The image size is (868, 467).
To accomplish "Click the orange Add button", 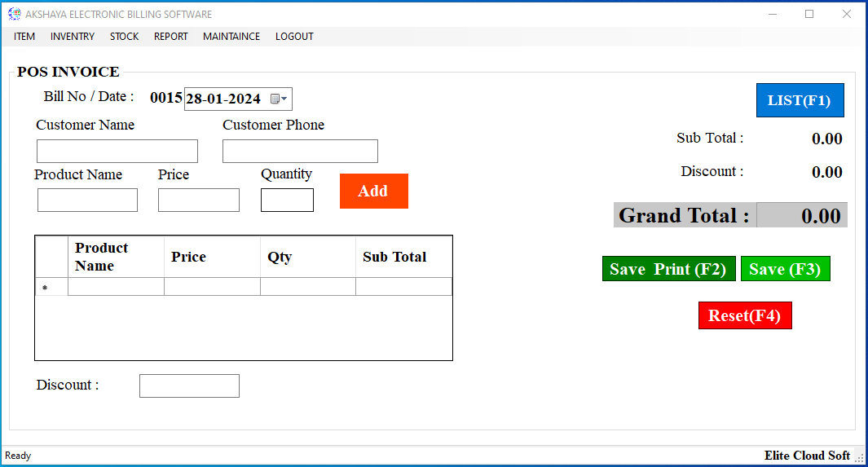I will (373, 191).
